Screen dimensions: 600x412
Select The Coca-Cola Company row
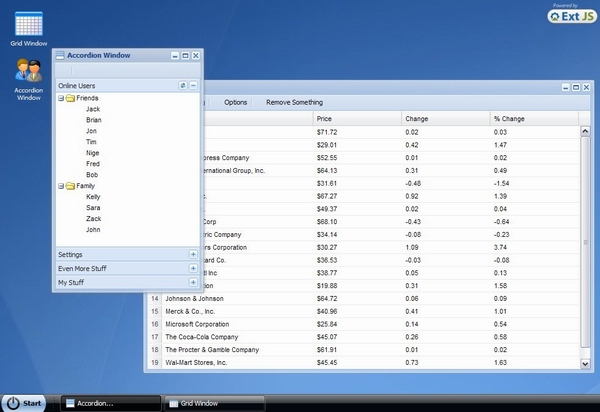click(364, 337)
